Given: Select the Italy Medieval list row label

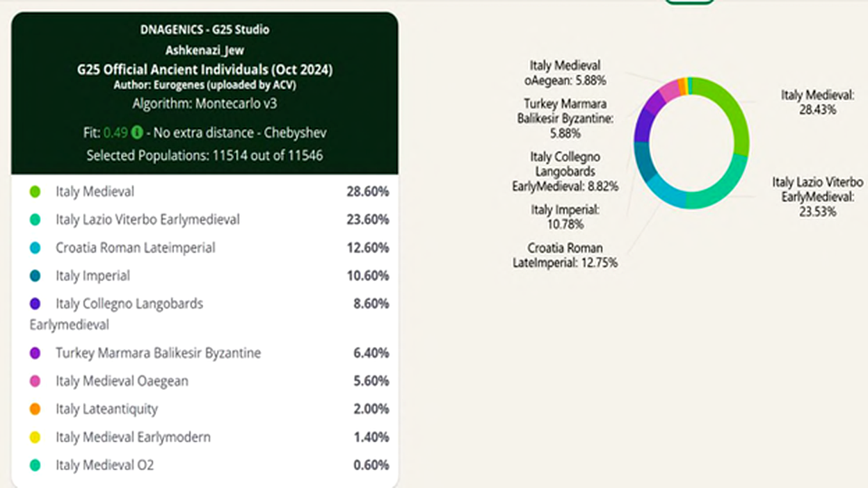Looking at the screenshot, I should tap(95, 192).
